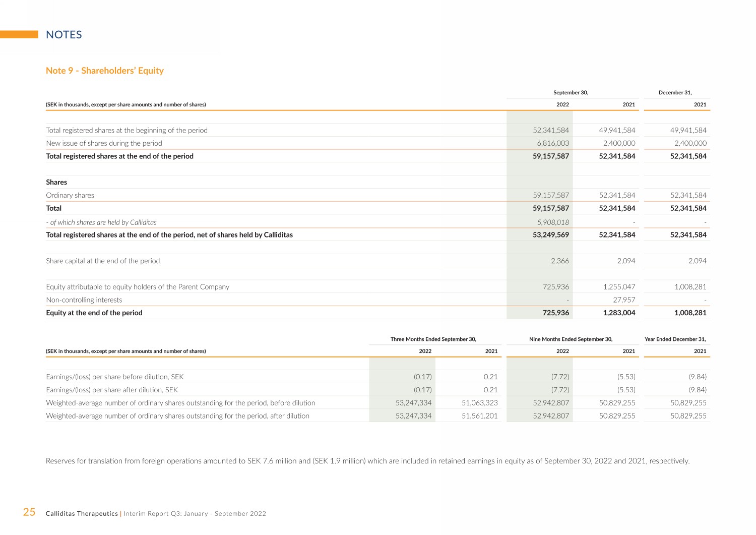Click 'Earnings/(loss) per share before dilution, SEK'
Screen dimensions: 756x535
coord(115,377)
